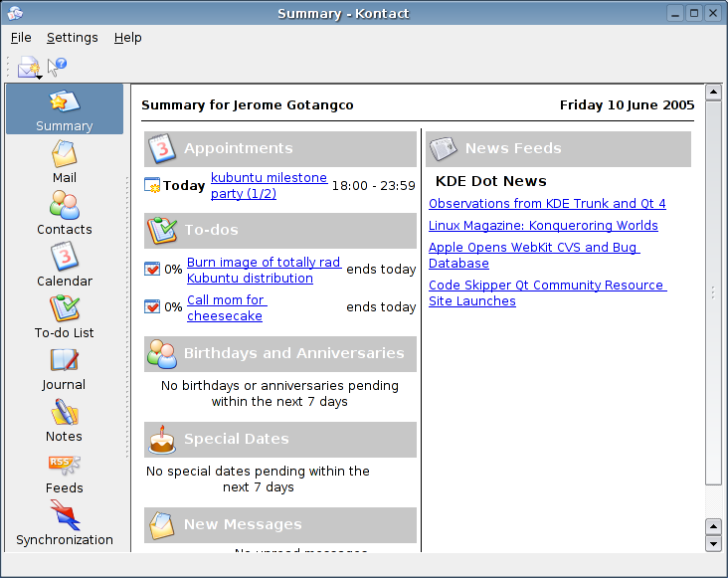Click the toolbar drag handle
This screenshot has height=578, width=728.
click(x=8, y=67)
